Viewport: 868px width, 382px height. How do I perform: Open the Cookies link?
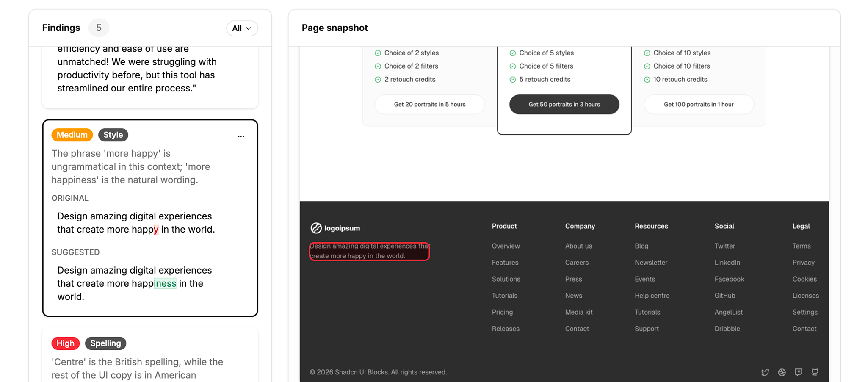(804, 279)
